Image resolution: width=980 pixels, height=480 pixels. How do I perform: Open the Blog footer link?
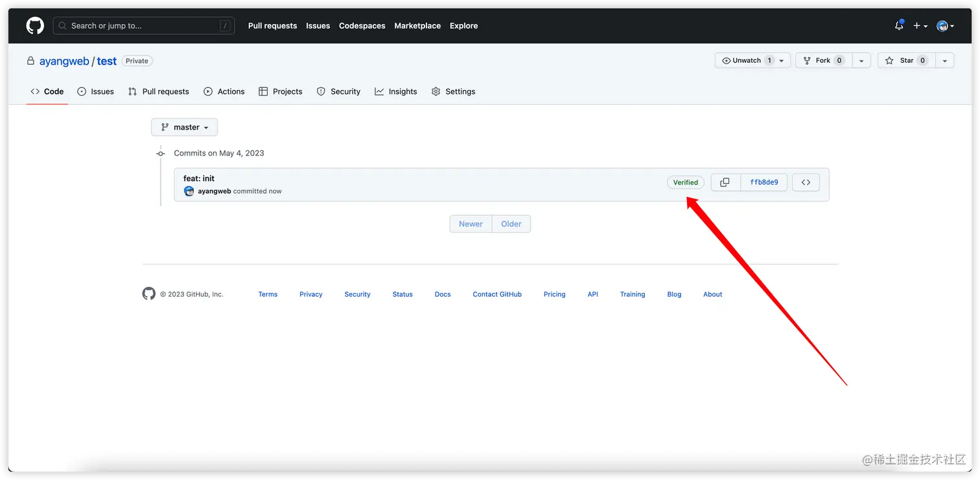point(674,295)
